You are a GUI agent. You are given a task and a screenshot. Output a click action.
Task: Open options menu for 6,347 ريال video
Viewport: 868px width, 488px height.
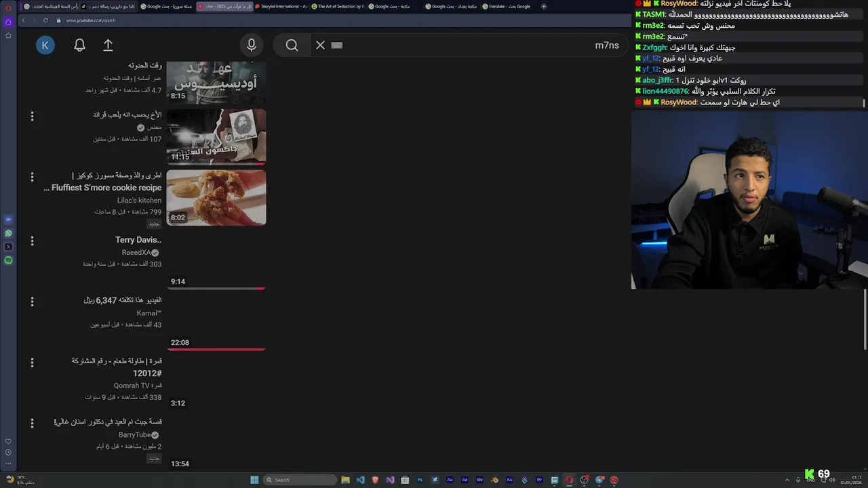(x=32, y=301)
